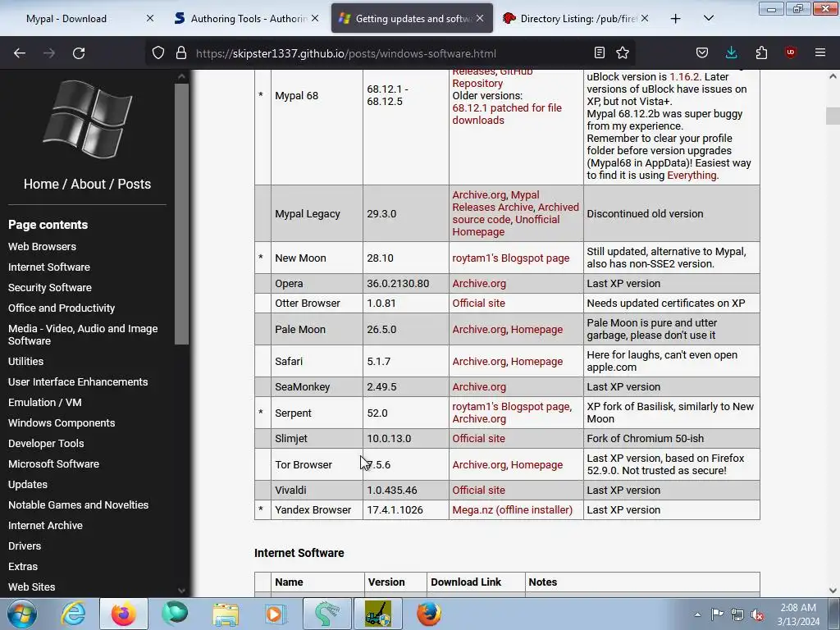Image resolution: width=840 pixels, height=630 pixels.
Task: Select the Getting updates and software tab
Action: pos(412,18)
